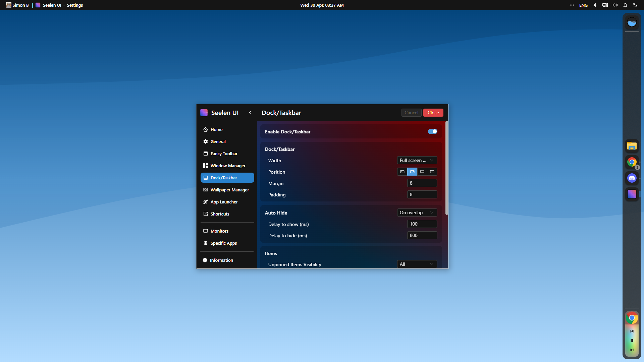This screenshot has height=362, width=644.
Task: Open the Unpinned Items Visibility dropdown
Action: coord(417,264)
